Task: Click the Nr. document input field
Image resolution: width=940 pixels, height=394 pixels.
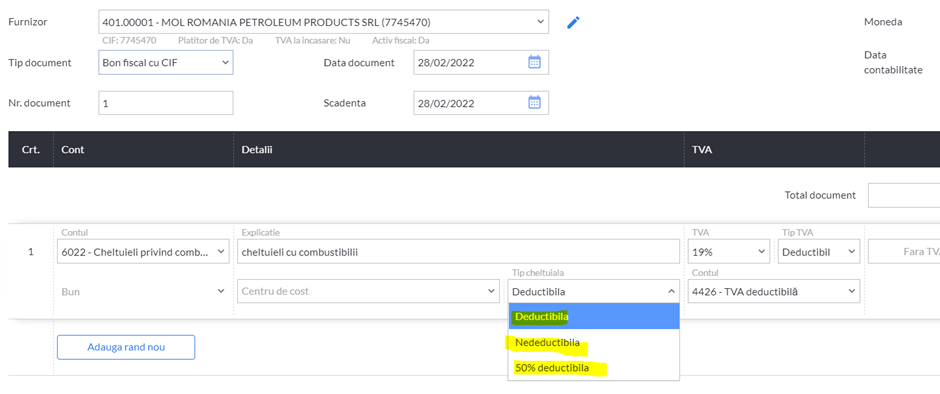Action: tap(165, 103)
